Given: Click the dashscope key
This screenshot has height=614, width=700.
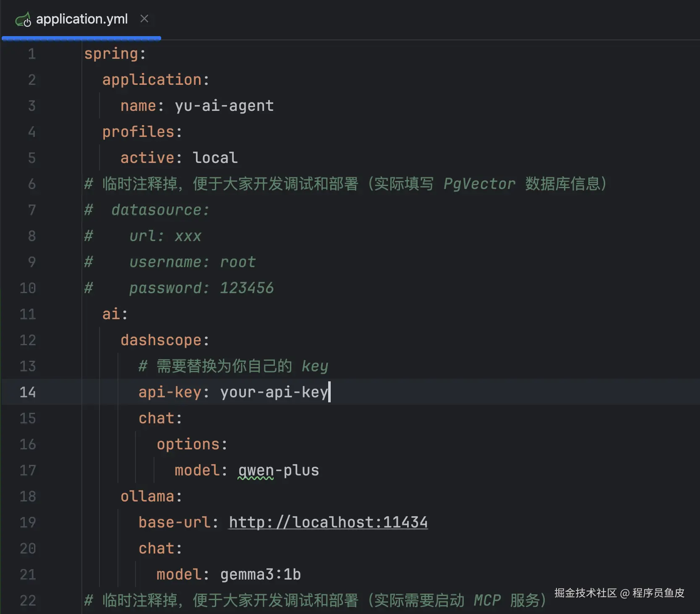Looking at the screenshot, I should click(161, 340).
